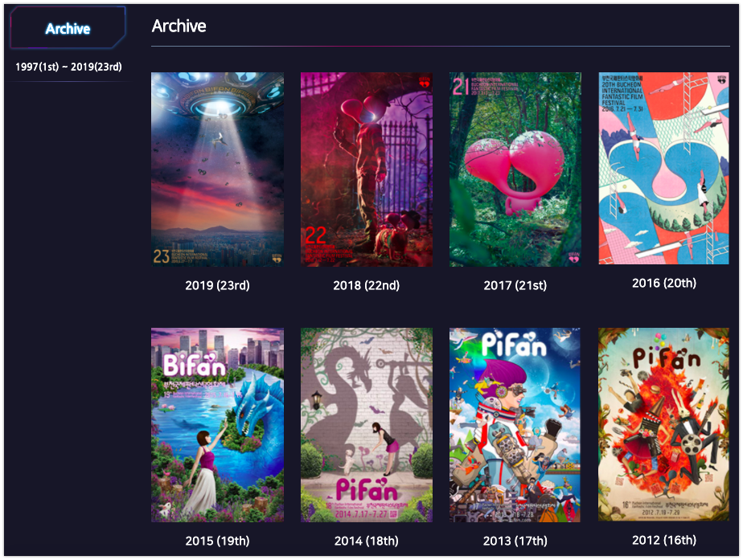743x560 pixels.
Task: Click the 1997(1st) ~ 2019(23rd) sidebar link
Action: pyautogui.click(x=68, y=67)
